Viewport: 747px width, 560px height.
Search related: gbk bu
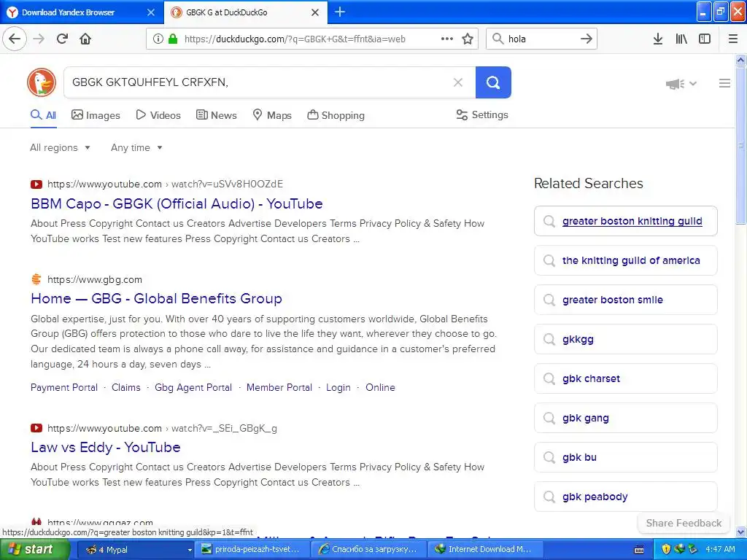tap(625, 457)
